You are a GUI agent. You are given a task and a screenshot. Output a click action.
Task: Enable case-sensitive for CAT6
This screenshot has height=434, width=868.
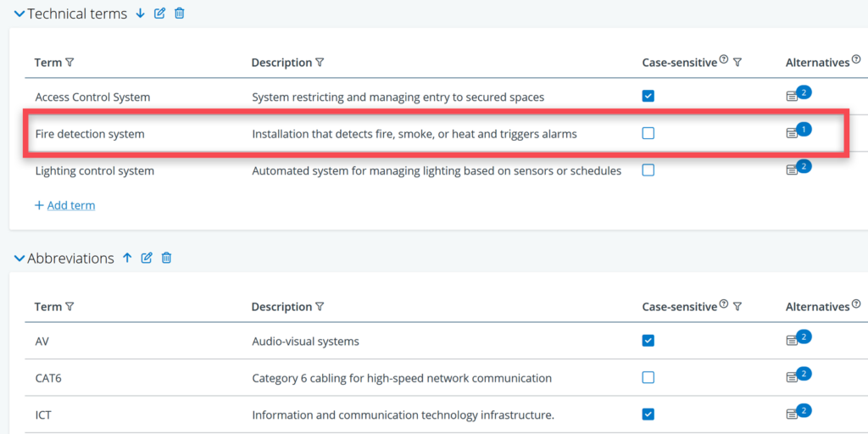click(x=648, y=377)
